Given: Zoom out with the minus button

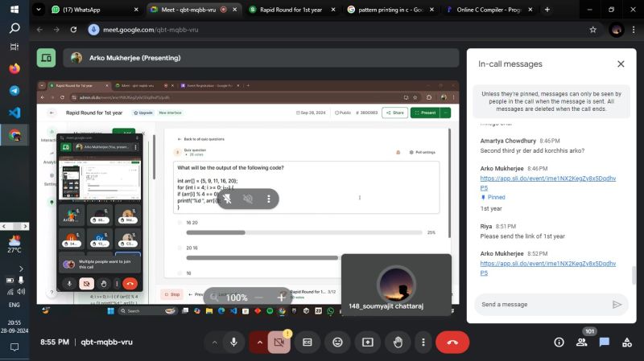Looking at the screenshot, I should point(258,297).
